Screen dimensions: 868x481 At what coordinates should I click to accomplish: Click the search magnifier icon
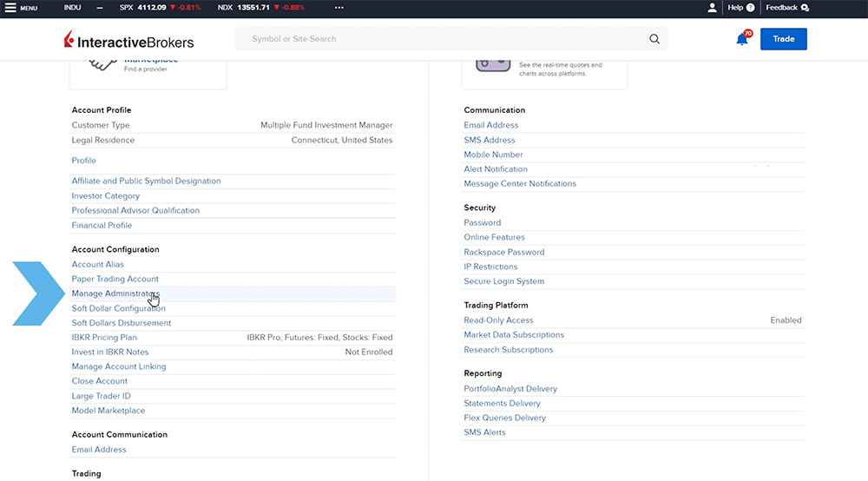[x=654, y=39]
